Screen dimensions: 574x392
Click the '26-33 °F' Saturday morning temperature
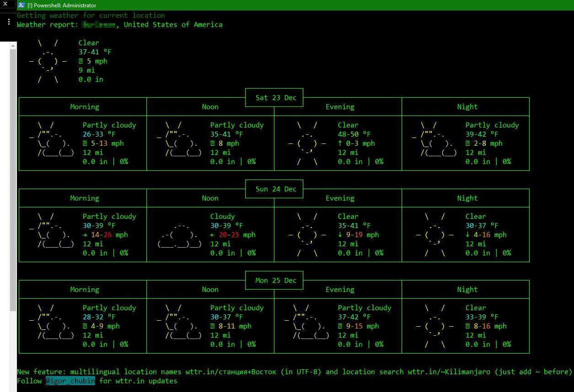click(99, 134)
